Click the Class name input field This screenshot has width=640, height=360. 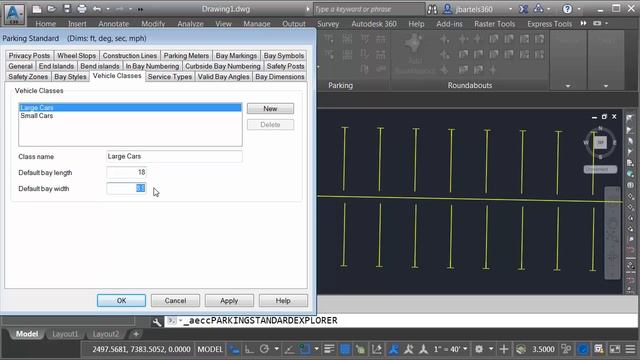tap(174, 156)
